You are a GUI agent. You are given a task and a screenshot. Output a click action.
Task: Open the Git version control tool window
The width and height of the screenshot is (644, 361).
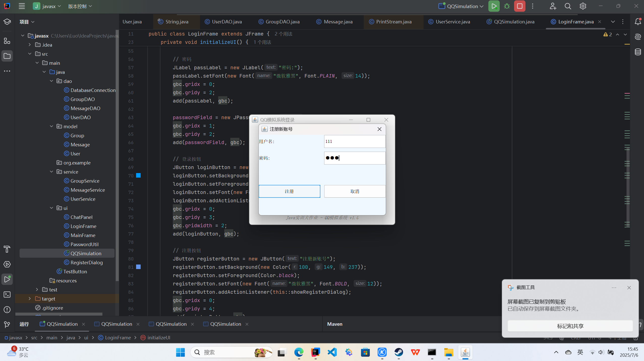coord(7,324)
